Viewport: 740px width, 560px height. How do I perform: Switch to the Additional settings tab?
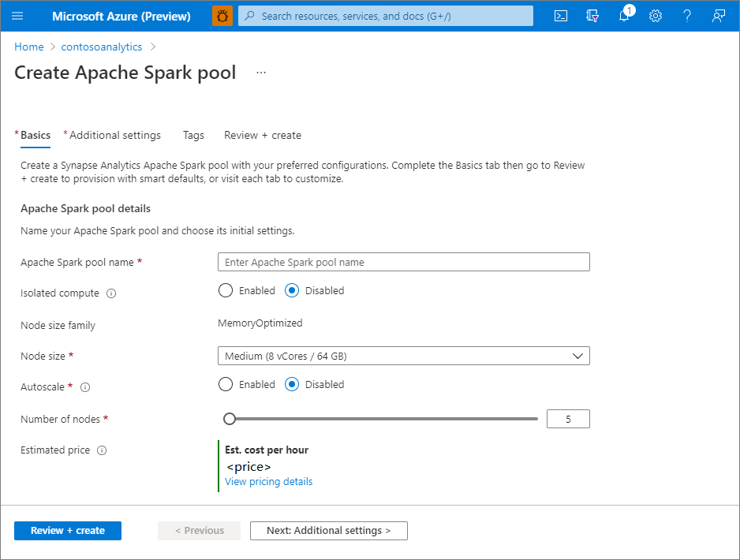pyautogui.click(x=115, y=136)
